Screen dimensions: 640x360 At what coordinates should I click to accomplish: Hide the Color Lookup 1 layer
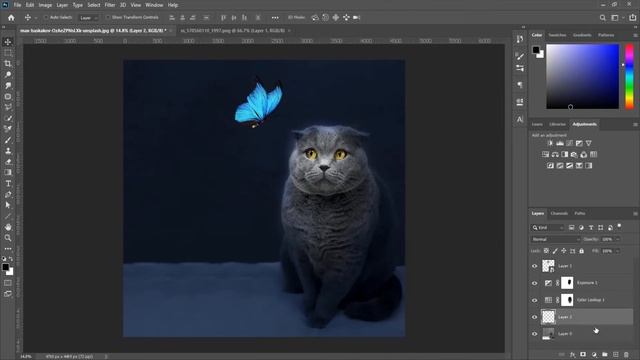coord(535,300)
